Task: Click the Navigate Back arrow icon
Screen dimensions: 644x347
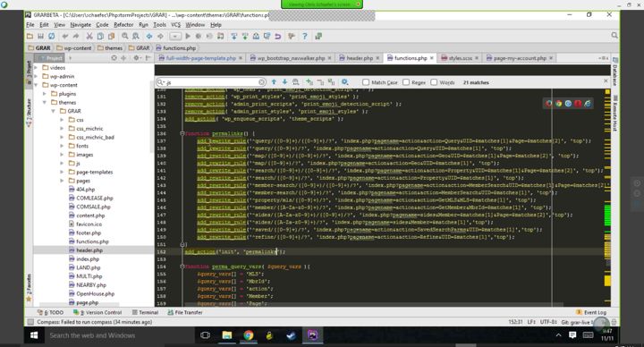Action: (x=149, y=36)
